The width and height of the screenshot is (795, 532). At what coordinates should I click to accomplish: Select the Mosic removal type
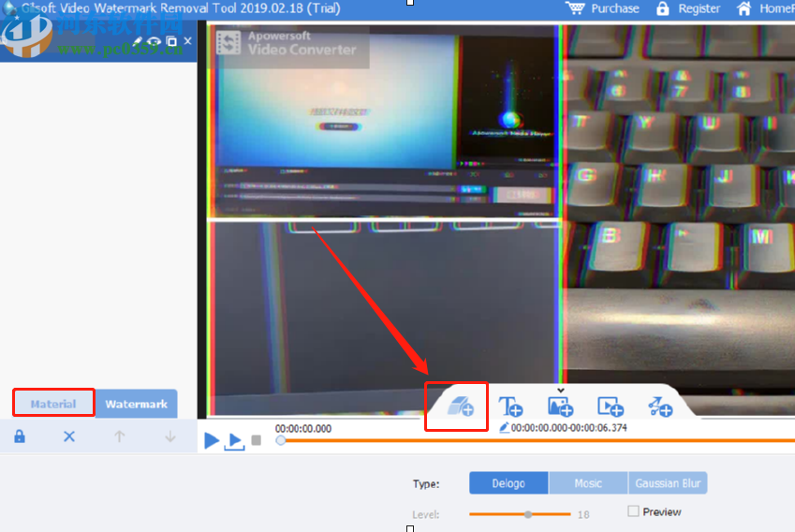(588, 483)
